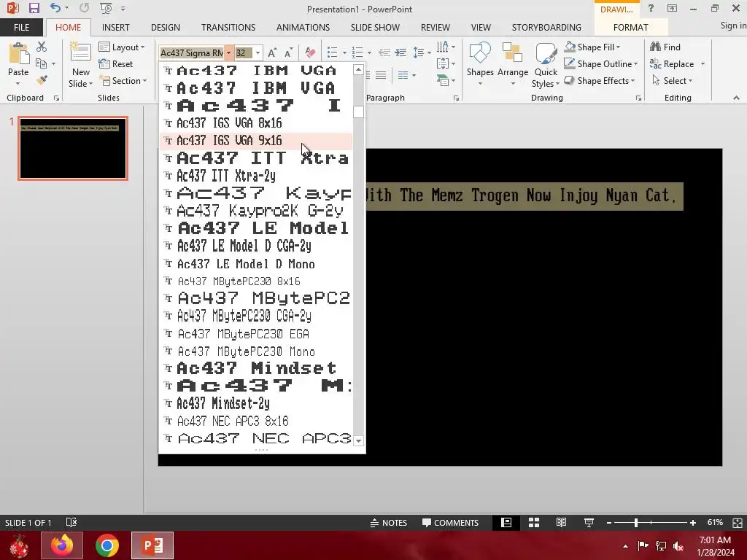This screenshot has width=747, height=560.
Task: Apply numbered list formatting
Action: pyautogui.click(x=357, y=52)
